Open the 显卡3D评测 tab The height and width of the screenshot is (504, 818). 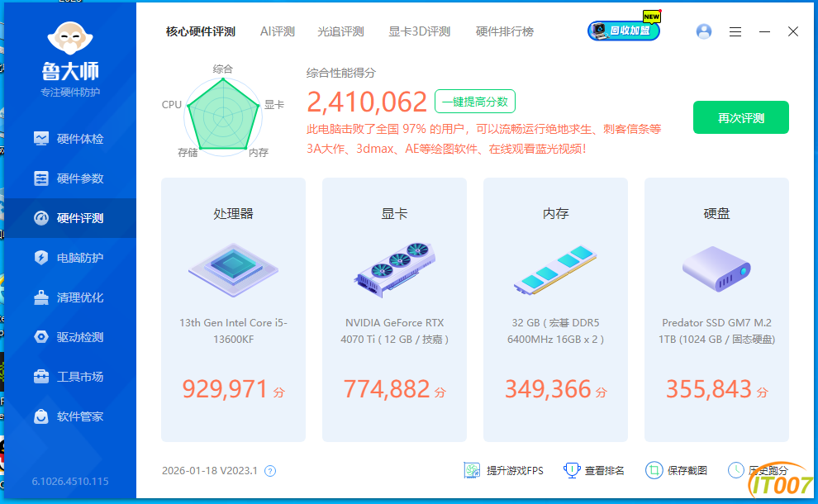419,31
